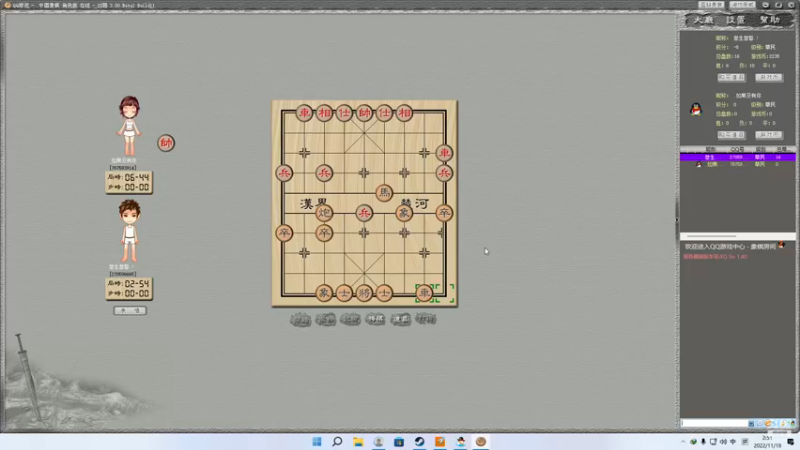
Task: Click the second title-bar text button
Action: point(742,5)
